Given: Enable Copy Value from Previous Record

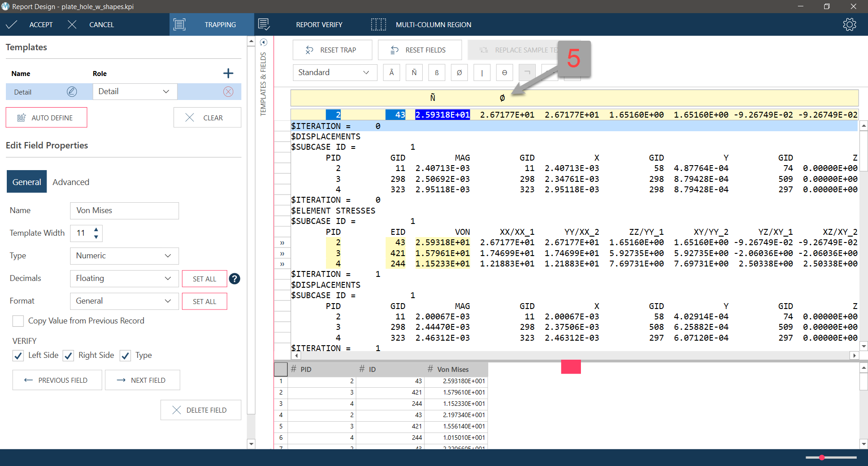Looking at the screenshot, I should [x=18, y=321].
